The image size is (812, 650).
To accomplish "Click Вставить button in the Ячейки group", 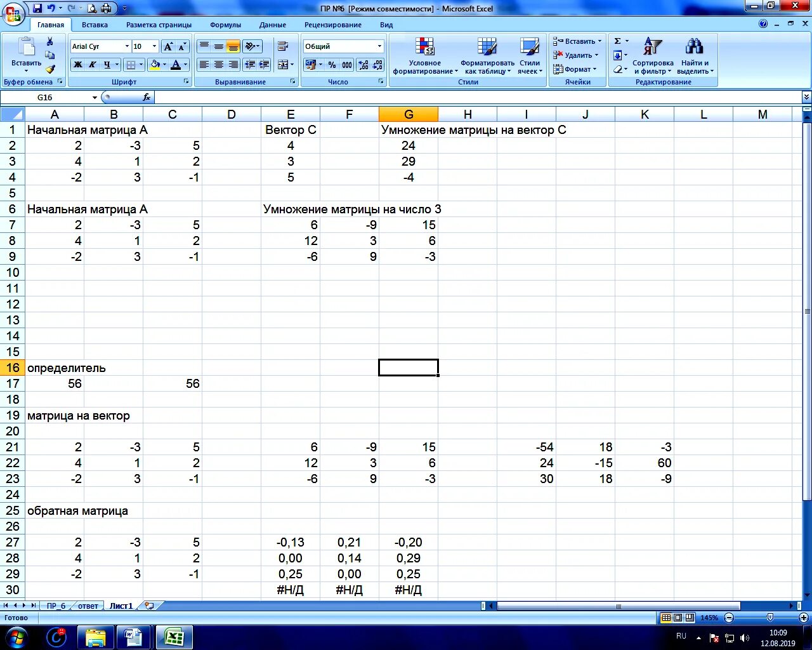I will tap(577, 41).
